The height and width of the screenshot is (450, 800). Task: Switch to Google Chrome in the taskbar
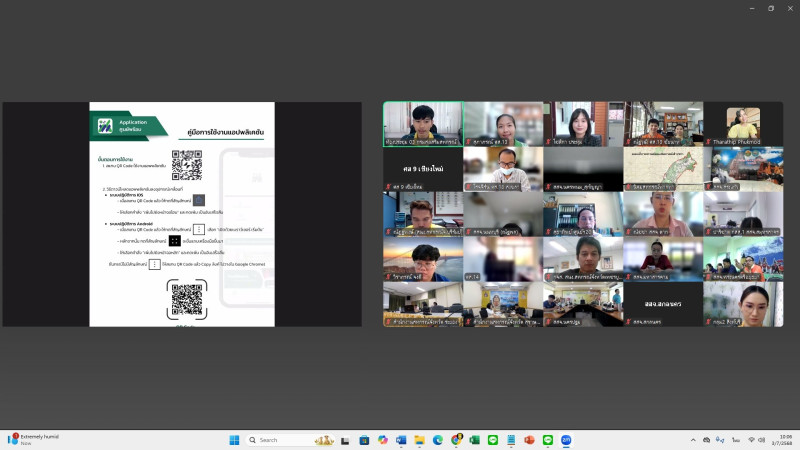click(x=456, y=440)
